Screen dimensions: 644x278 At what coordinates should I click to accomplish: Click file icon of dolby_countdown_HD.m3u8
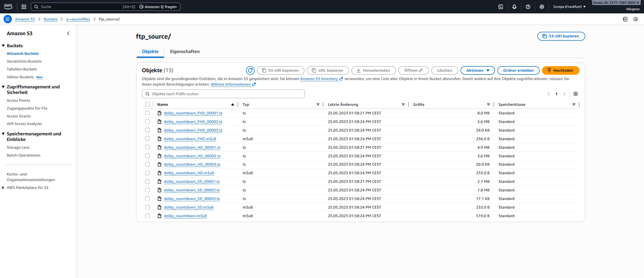(x=159, y=173)
